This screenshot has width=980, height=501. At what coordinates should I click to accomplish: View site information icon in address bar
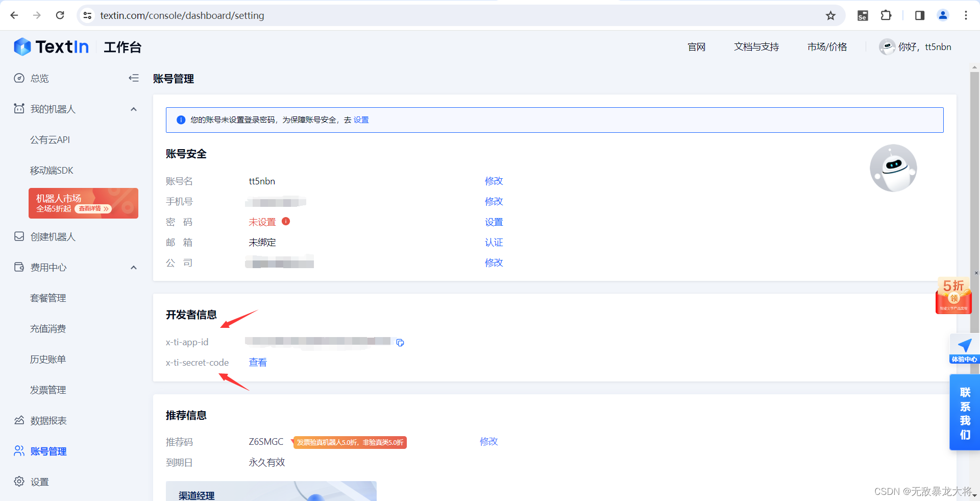88,15
